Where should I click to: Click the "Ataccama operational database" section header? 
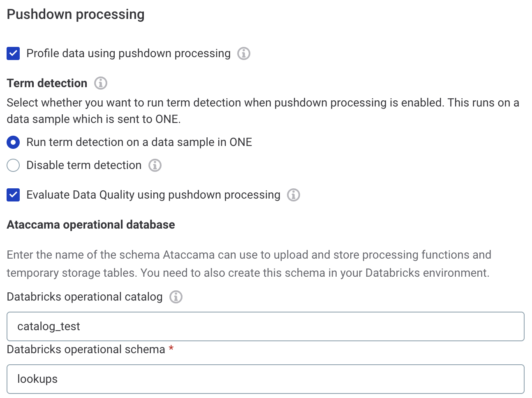point(90,224)
